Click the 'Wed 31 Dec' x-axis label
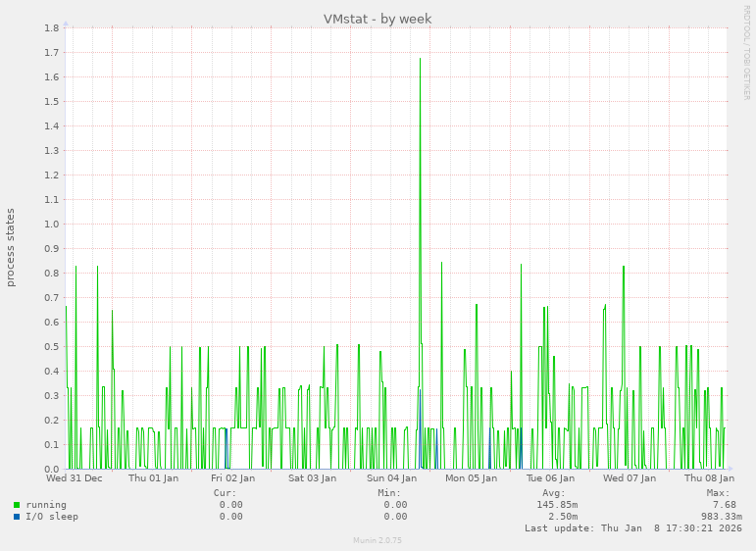The image size is (756, 551). 74,478
